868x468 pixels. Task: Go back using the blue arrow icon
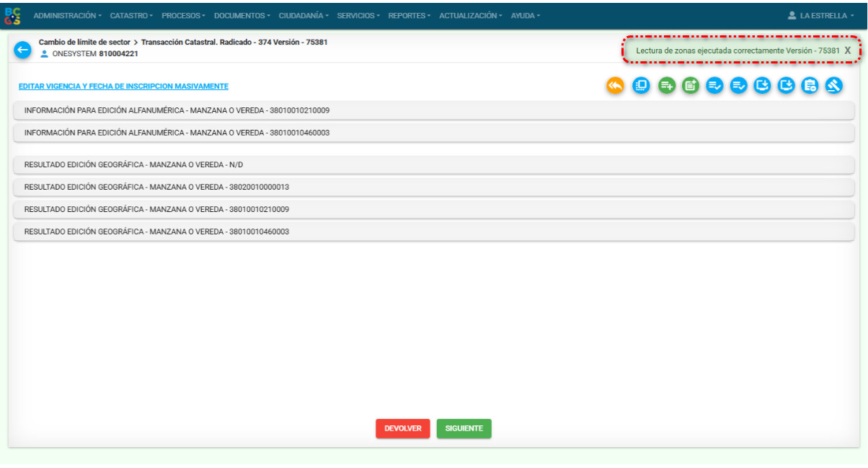click(x=22, y=49)
